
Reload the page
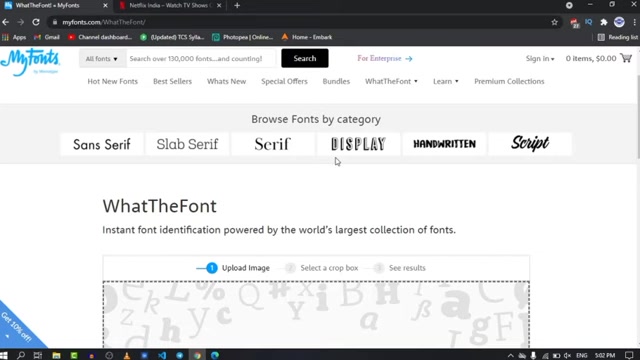[36, 22]
